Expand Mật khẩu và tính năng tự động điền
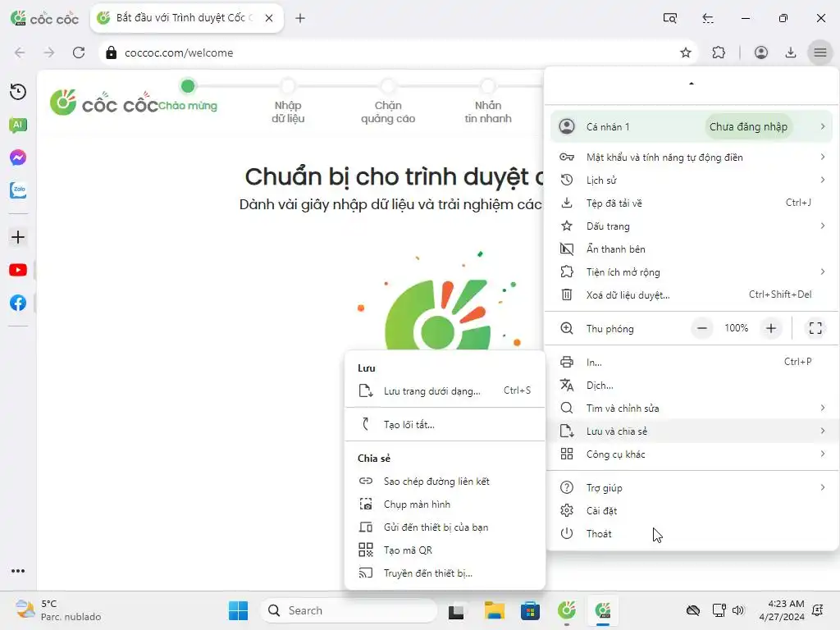Image resolution: width=840 pixels, height=630 pixels. (692, 157)
